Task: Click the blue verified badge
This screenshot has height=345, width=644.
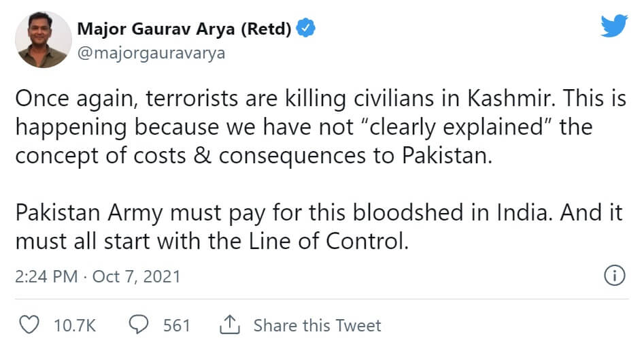Action: point(306,29)
